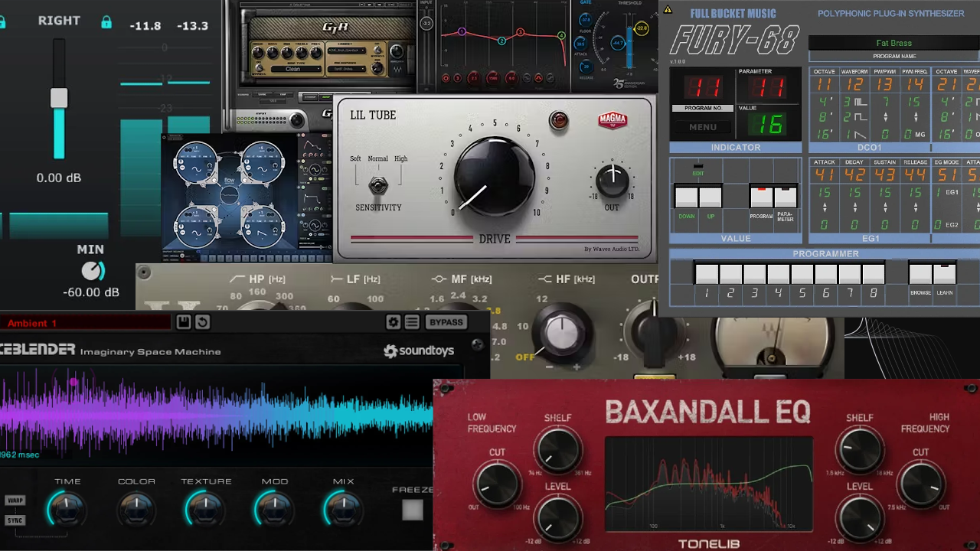The height and width of the screenshot is (551, 980).
Task: Toggle the LEARN button on Fury-68
Action: click(x=945, y=275)
